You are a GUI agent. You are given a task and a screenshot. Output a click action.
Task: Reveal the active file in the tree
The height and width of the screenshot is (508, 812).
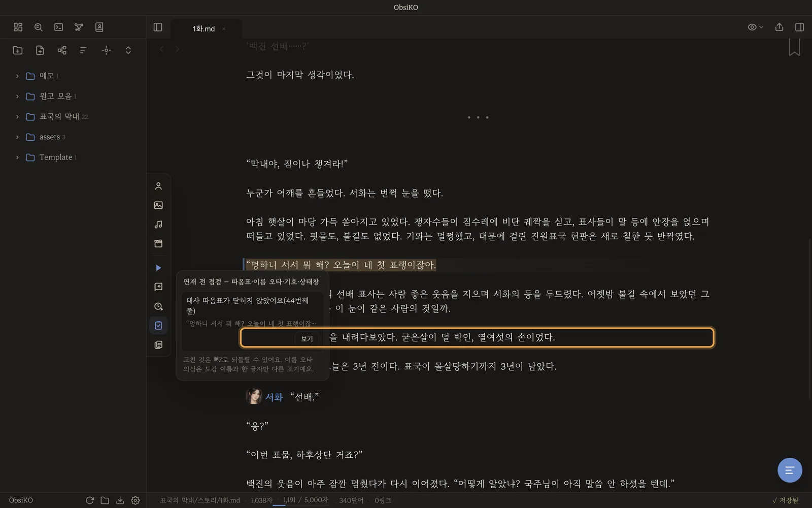(106, 50)
